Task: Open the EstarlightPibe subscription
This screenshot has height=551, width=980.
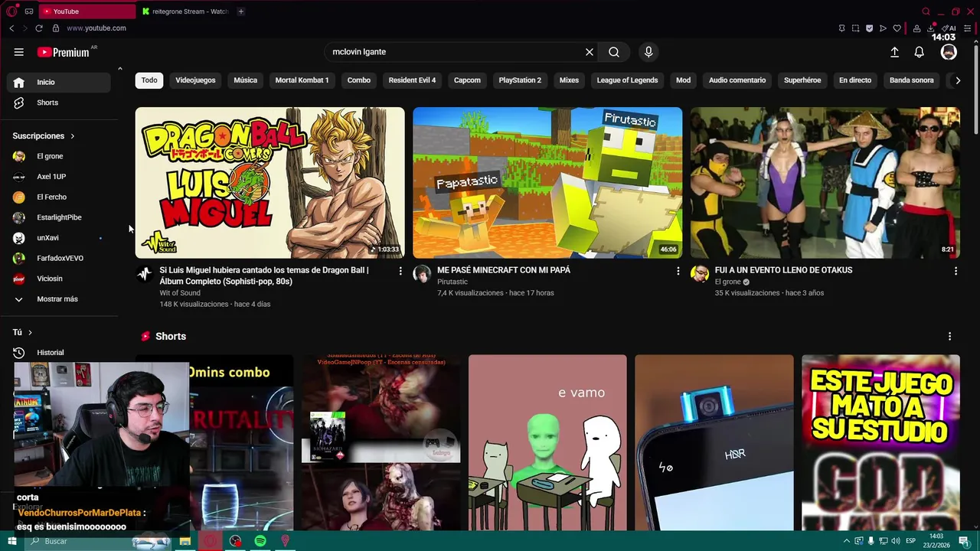Action: pyautogui.click(x=58, y=217)
